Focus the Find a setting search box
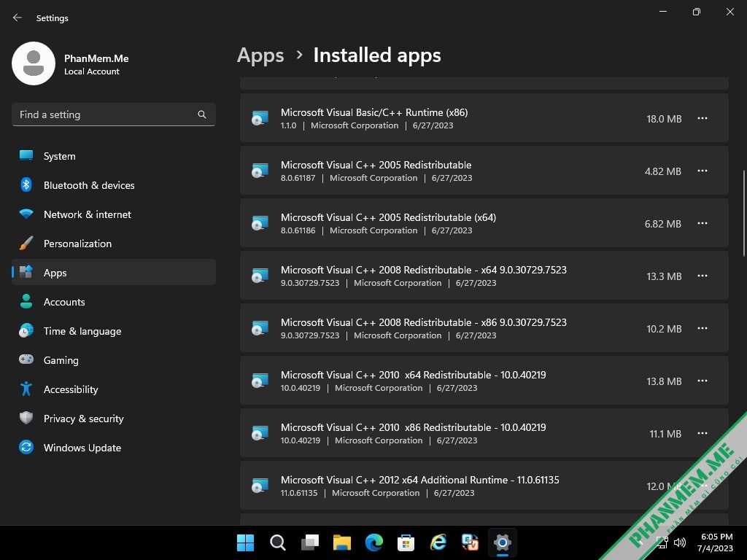The height and width of the screenshot is (560, 747). click(113, 114)
